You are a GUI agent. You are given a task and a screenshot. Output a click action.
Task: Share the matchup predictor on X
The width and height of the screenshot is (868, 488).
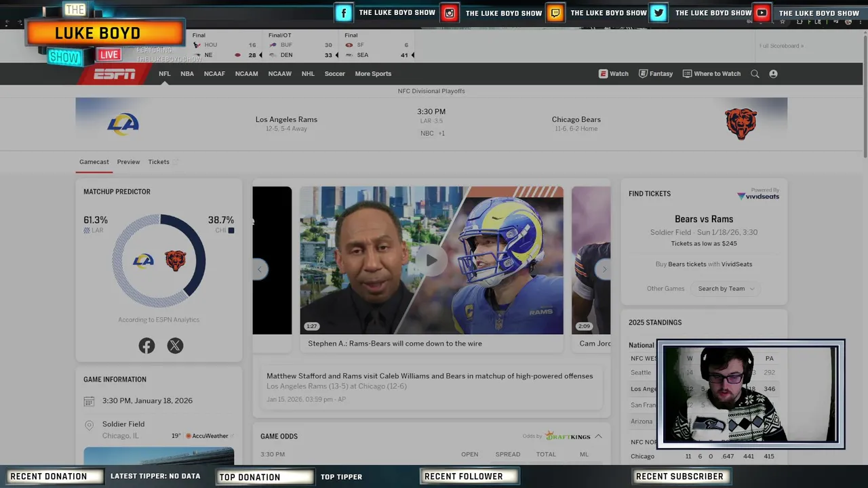175,346
